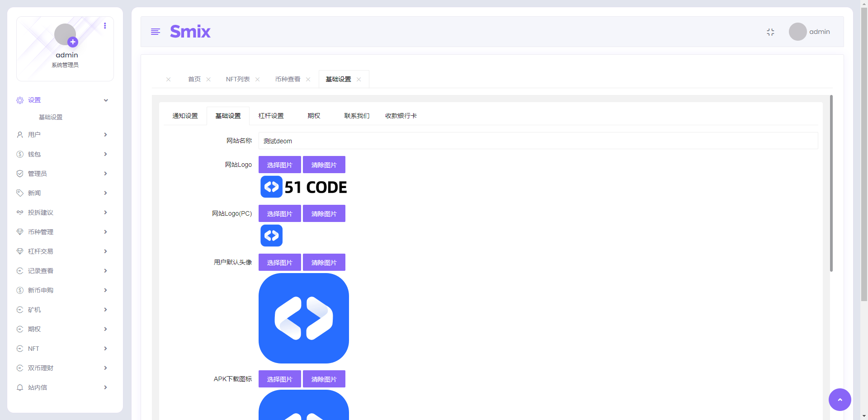Open the three-dot menu on the profile card

pos(105,26)
